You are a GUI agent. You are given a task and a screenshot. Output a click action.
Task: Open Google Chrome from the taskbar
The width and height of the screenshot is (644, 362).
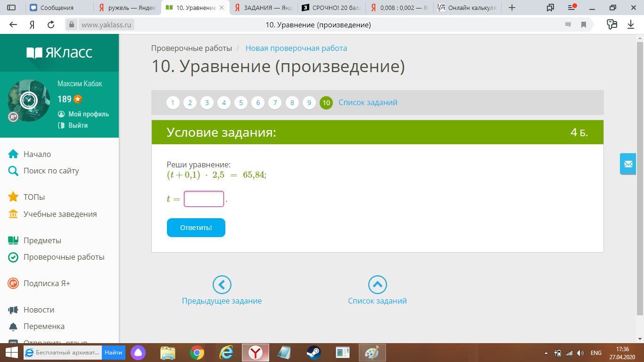[197, 353]
